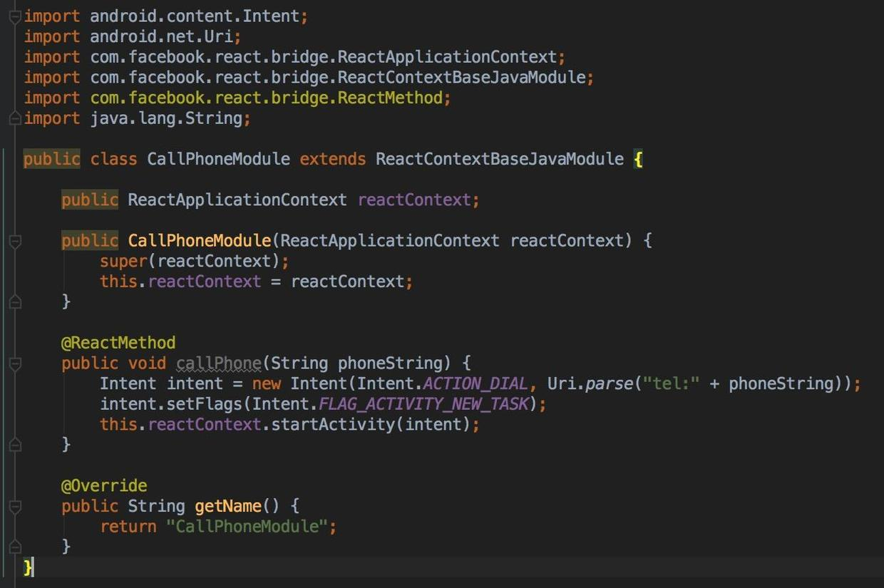The height and width of the screenshot is (588, 884).
Task: Click the void keyword
Action: click(x=146, y=363)
